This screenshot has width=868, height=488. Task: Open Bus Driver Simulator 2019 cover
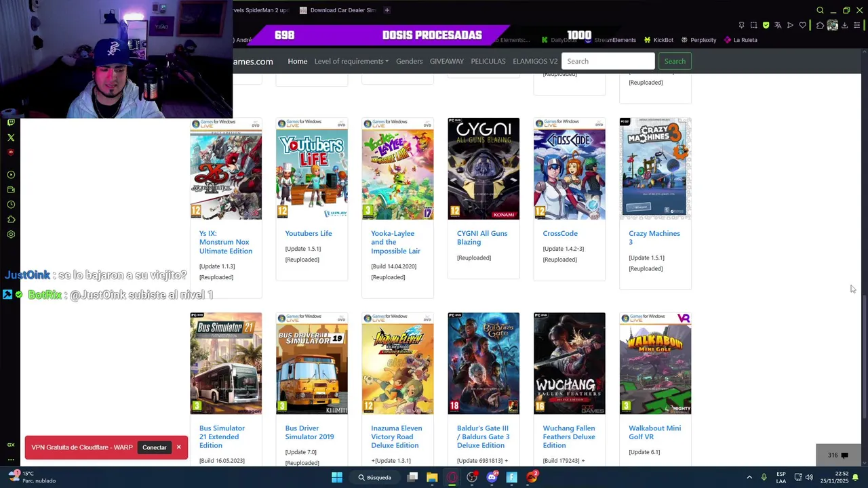point(312,363)
